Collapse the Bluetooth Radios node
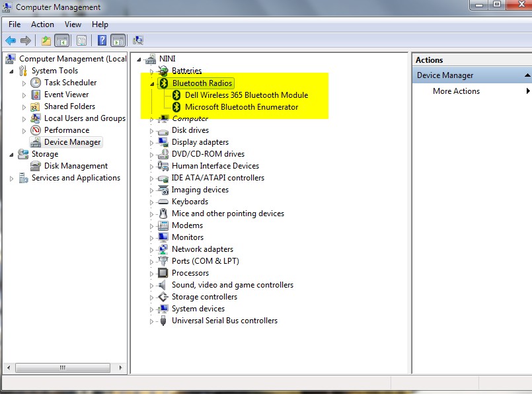Viewport: 532px width, 394px height. (152, 84)
